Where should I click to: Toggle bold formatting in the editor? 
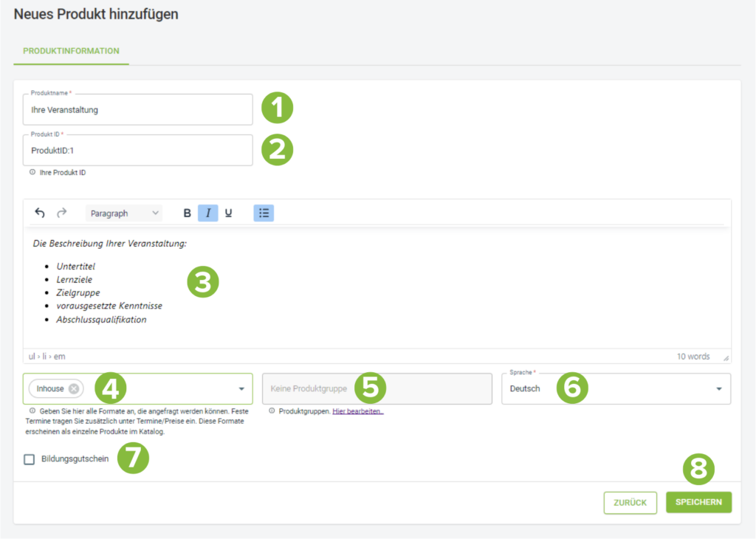[187, 213]
